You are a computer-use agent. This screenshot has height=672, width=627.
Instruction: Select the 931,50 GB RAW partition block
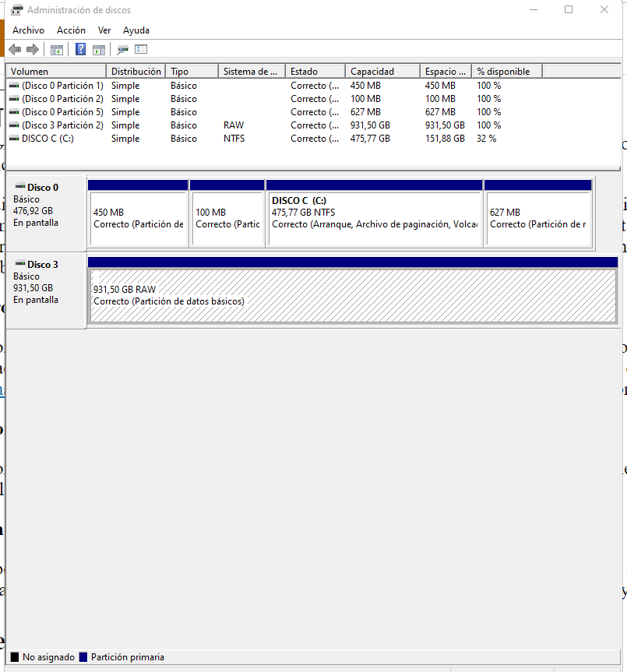click(352, 295)
